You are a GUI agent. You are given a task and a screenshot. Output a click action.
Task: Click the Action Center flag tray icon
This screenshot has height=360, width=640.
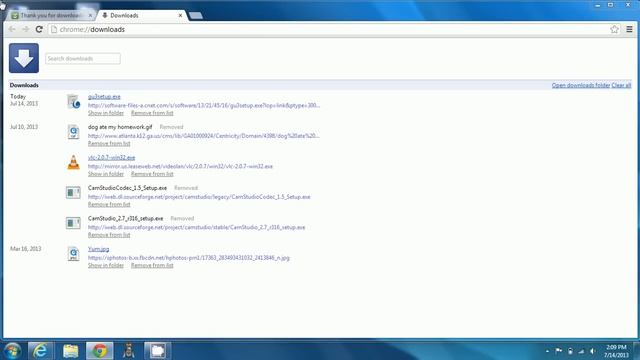coord(559,351)
